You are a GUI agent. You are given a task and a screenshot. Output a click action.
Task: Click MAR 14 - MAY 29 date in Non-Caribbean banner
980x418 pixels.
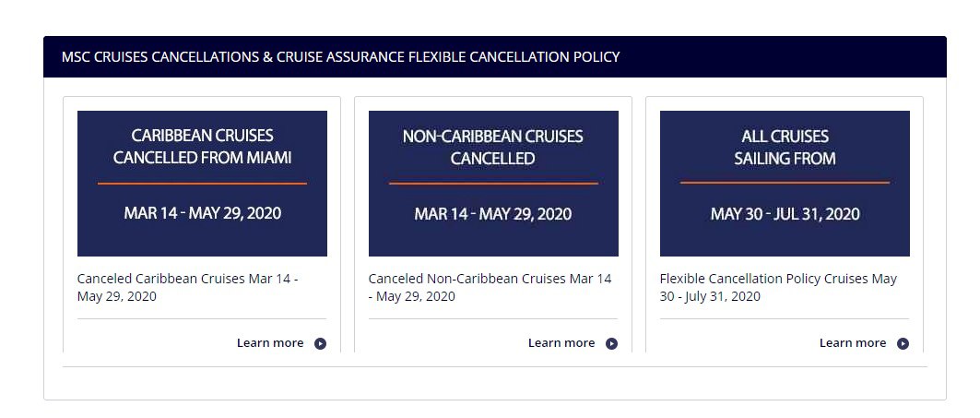493,214
